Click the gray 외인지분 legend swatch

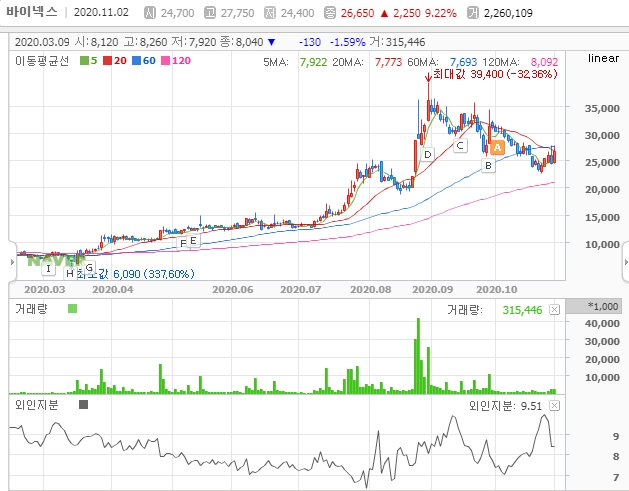coord(83,405)
